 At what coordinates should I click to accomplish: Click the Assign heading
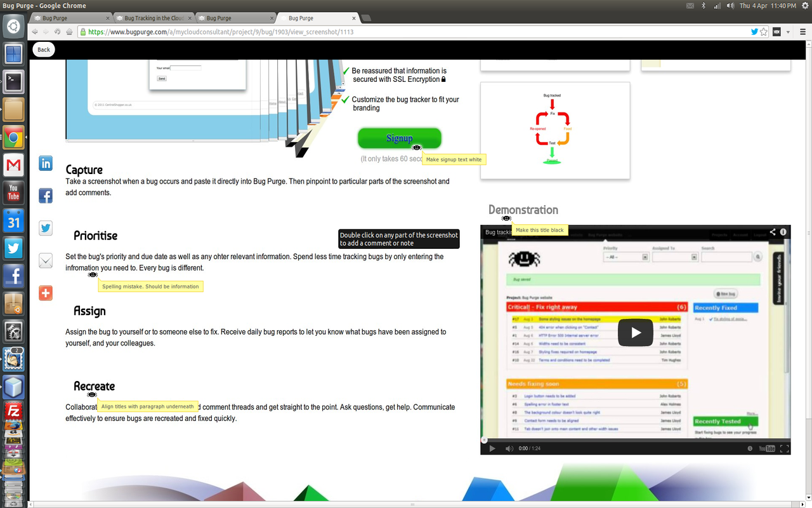[89, 311]
